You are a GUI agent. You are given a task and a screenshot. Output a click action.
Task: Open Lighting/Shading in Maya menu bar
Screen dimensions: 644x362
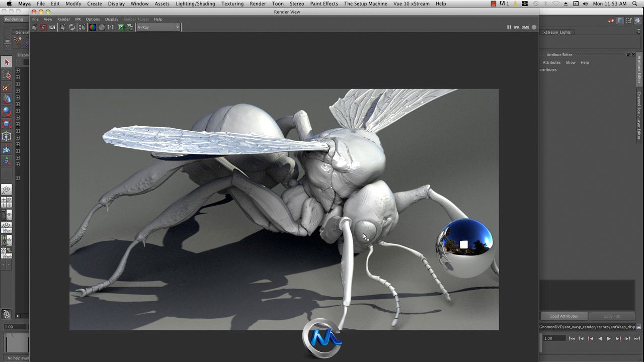(195, 4)
